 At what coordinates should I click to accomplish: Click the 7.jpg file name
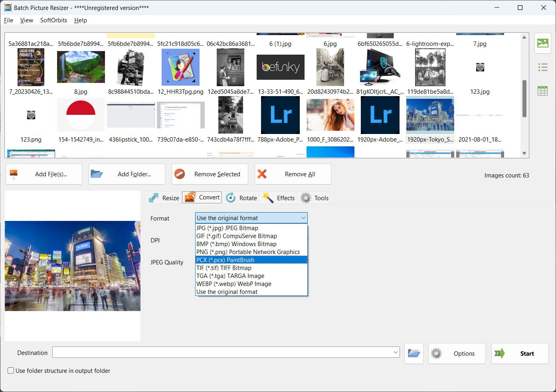click(480, 44)
